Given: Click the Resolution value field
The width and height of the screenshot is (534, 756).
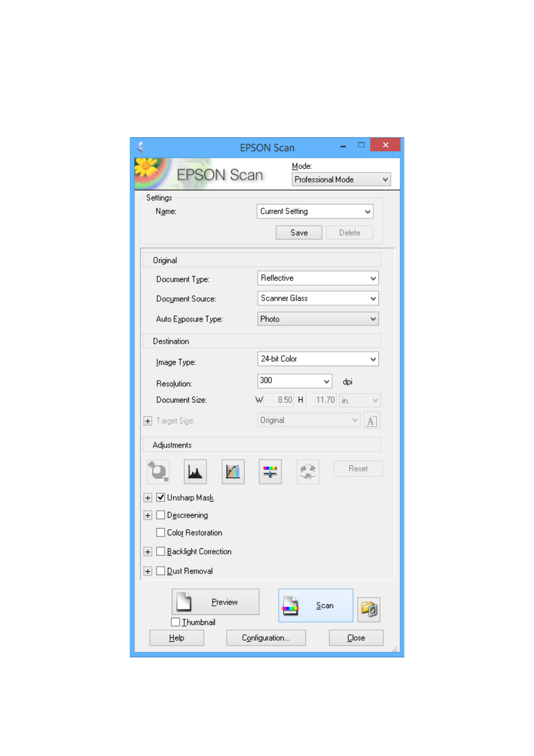Looking at the screenshot, I should 289,381.
